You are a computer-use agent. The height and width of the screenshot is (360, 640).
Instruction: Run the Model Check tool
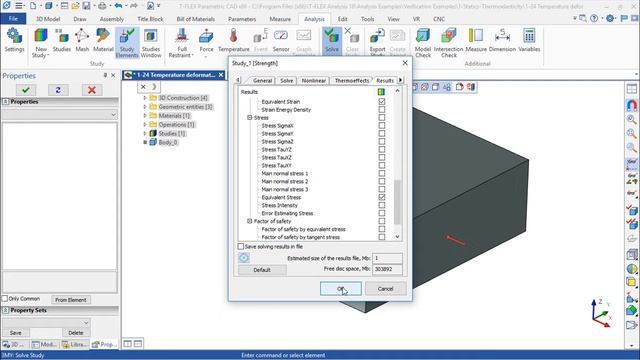pos(423,42)
